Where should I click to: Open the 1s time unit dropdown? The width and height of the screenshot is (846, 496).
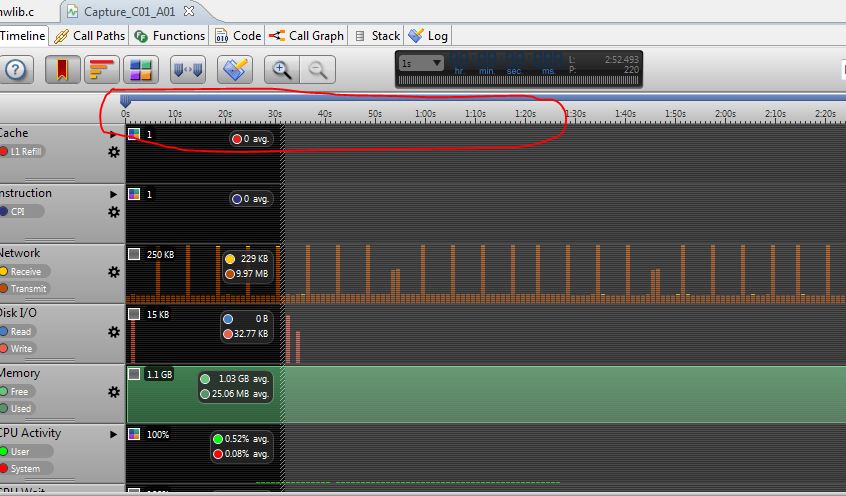coord(421,63)
